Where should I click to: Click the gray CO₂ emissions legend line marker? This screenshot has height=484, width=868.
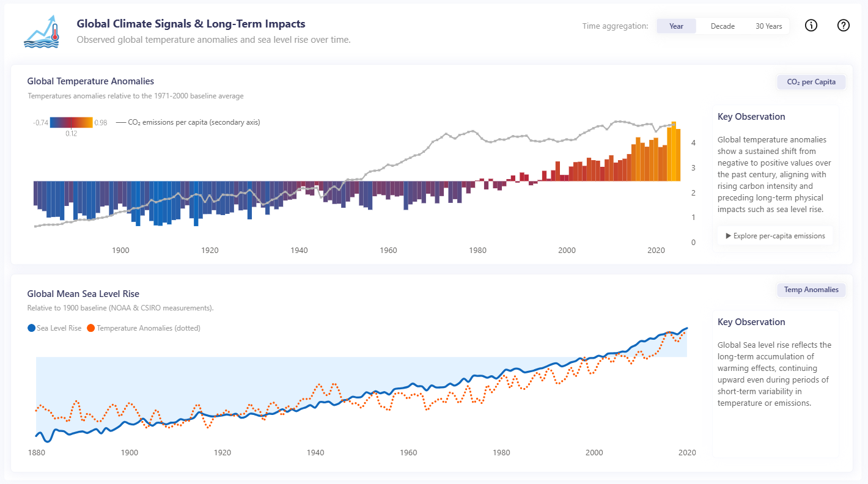[x=120, y=122]
